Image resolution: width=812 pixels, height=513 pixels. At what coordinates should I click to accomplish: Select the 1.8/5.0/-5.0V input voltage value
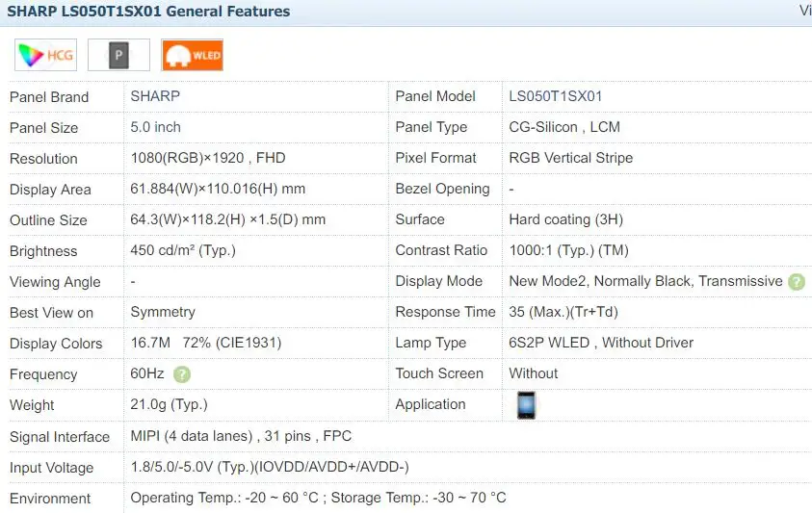coord(270,468)
